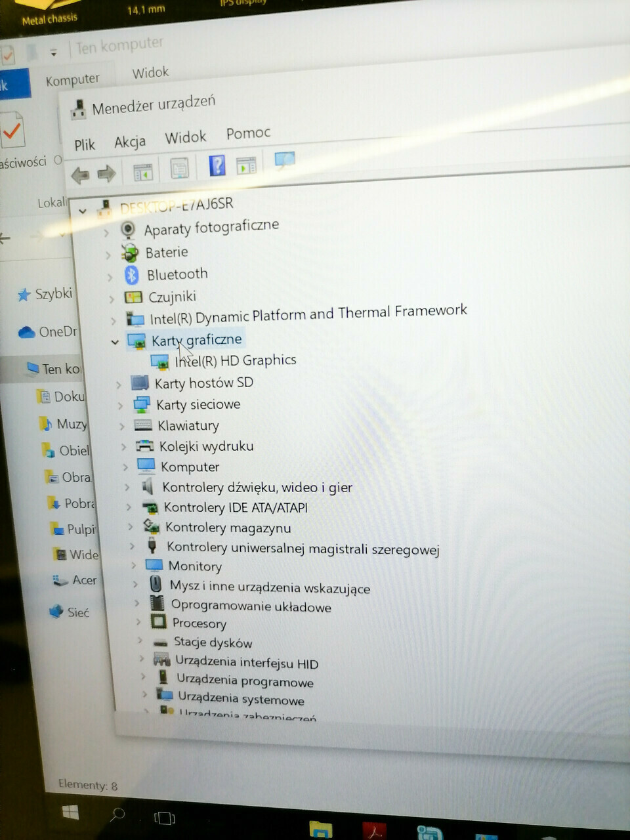Collapse the Karty graficzne category
The image size is (630, 840).
tap(115, 342)
